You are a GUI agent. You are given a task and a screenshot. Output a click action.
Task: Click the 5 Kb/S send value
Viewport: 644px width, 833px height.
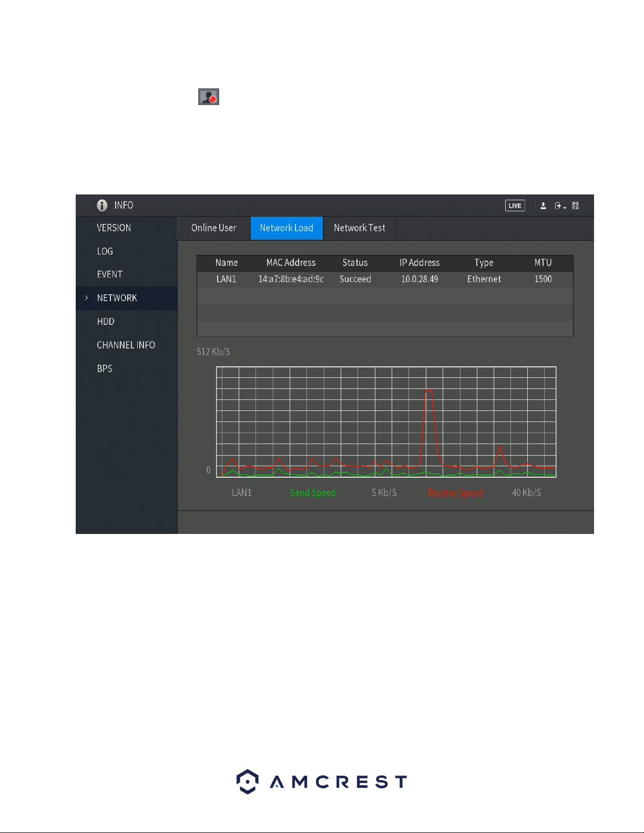[384, 493]
